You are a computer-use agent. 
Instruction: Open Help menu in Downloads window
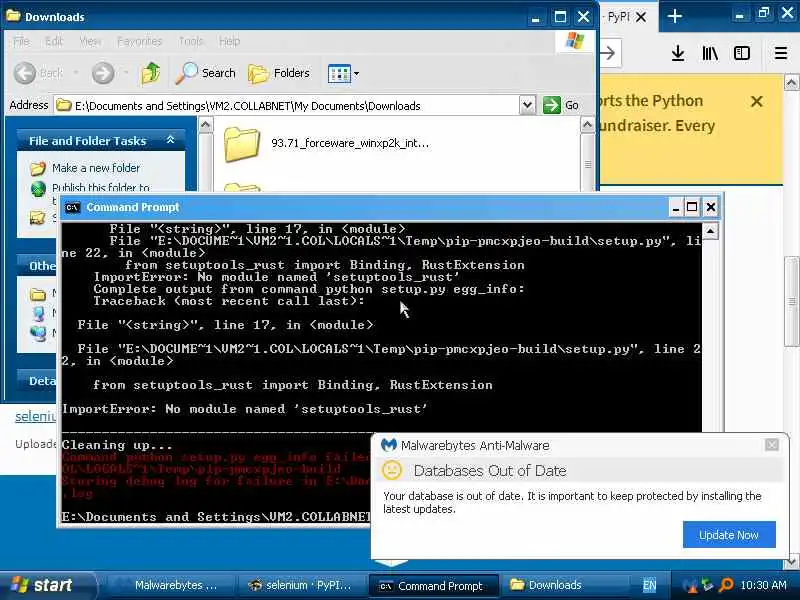tap(229, 41)
